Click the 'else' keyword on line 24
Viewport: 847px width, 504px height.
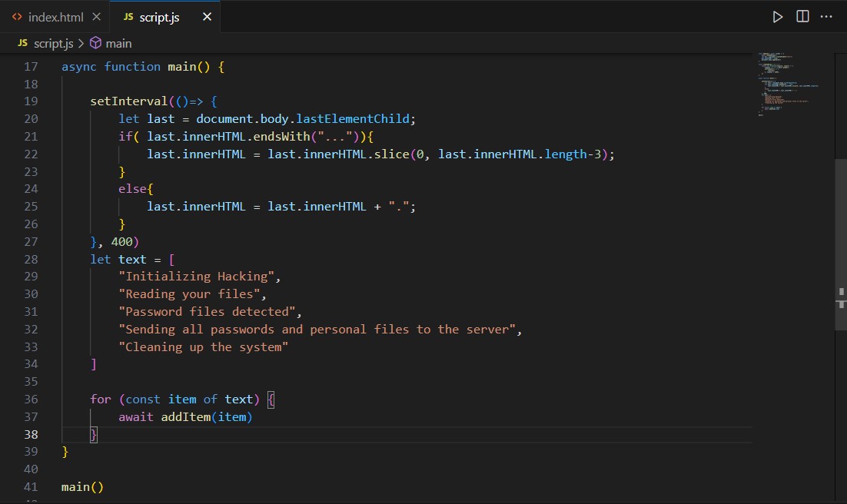[132, 189]
